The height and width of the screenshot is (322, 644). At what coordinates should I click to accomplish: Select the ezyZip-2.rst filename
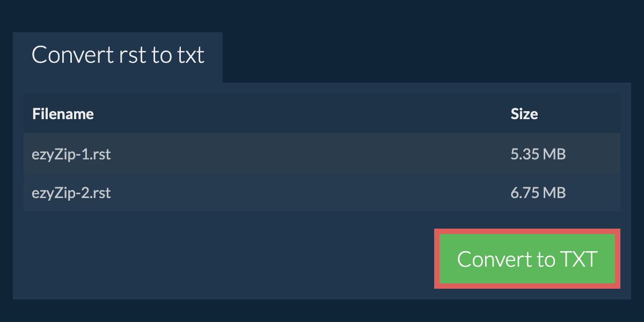pyautogui.click(x=71, y=193)
